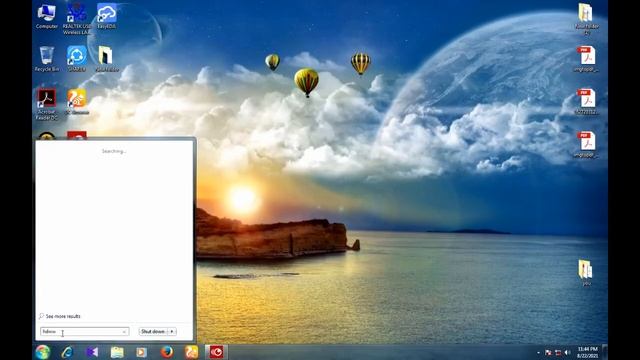Screen dimensions: 640x360
Task: Click the volume speaker tray icon
Action: click(x=567, y=352)
